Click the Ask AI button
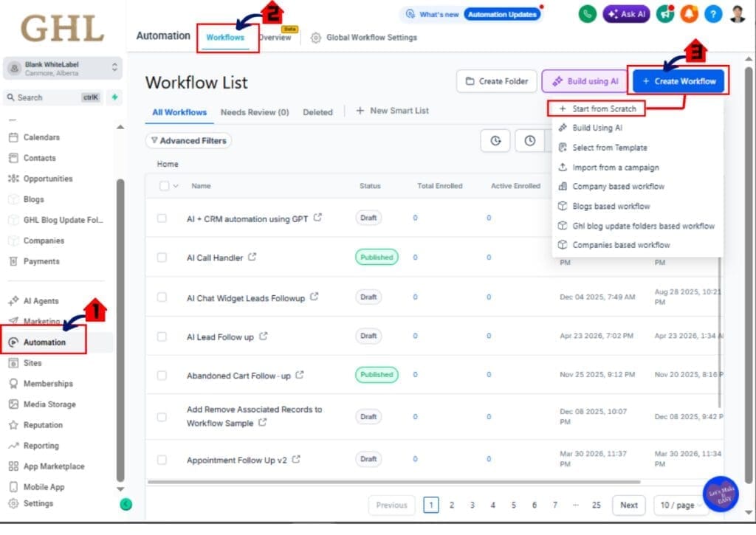756x535 pixels. click(626, 14)
